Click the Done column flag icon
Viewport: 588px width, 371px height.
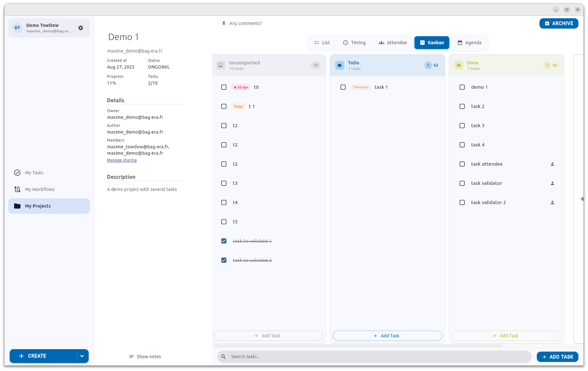click(459, 65)
